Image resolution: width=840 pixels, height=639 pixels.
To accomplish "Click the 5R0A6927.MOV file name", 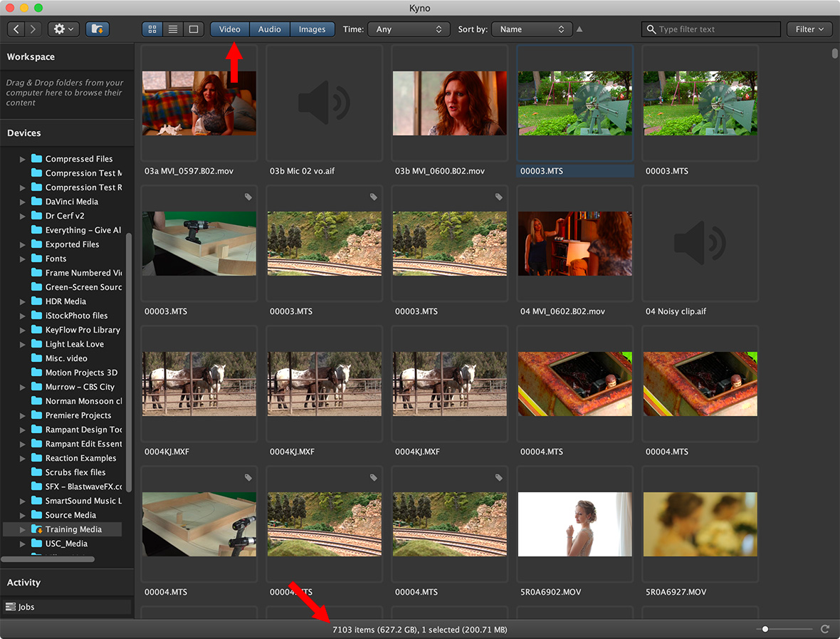I will click(x=676, y=592).
